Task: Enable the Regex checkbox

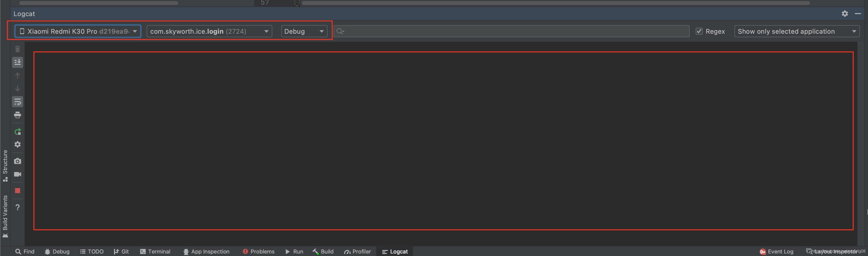Action: point(699,31)
